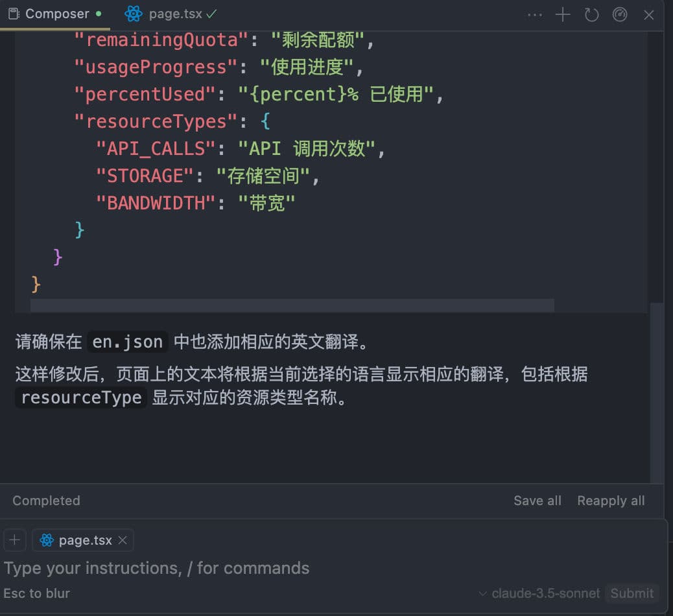
Task: Close the composer panel
Action: (649, 14)
